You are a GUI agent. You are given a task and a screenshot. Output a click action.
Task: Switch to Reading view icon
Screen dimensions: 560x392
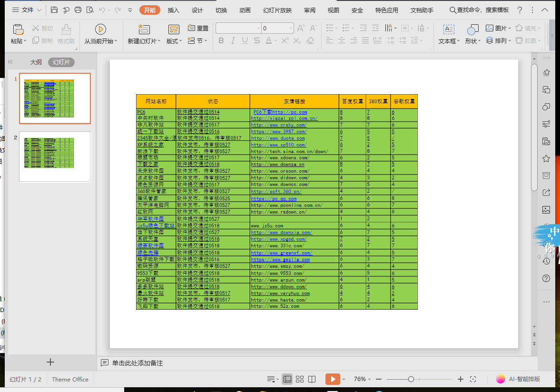[x=312, y=379]
